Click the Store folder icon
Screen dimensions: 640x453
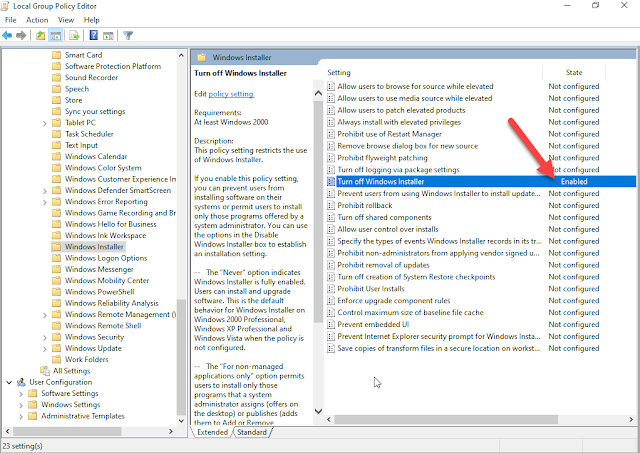[x=57, y=100]
